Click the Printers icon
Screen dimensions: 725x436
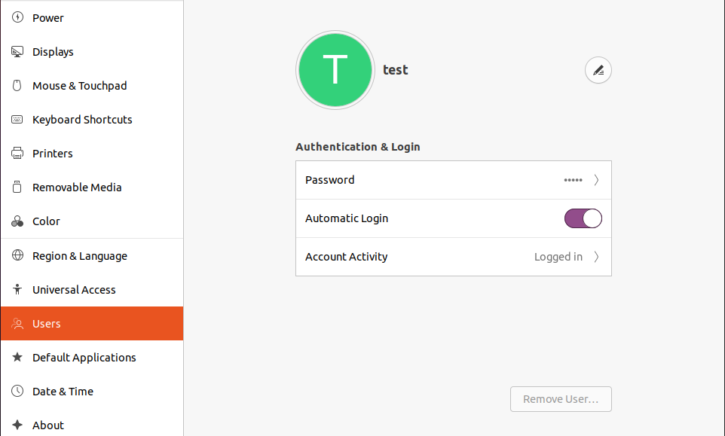(17, 153)
